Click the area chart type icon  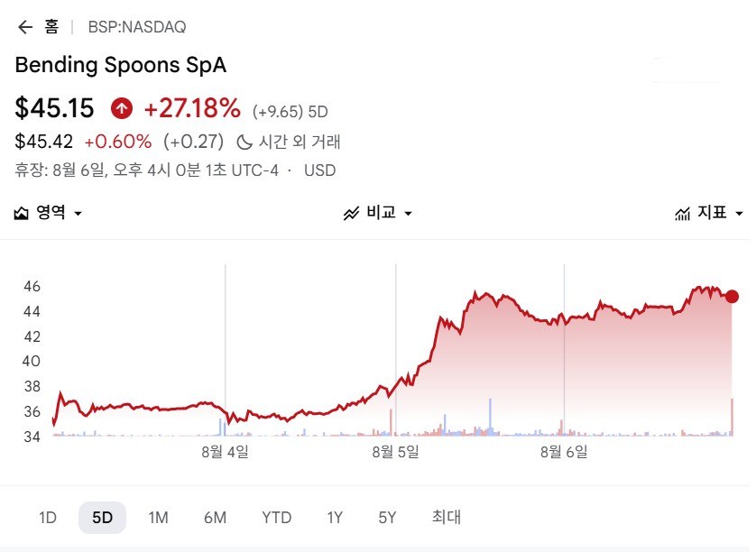tap(22, 213)
